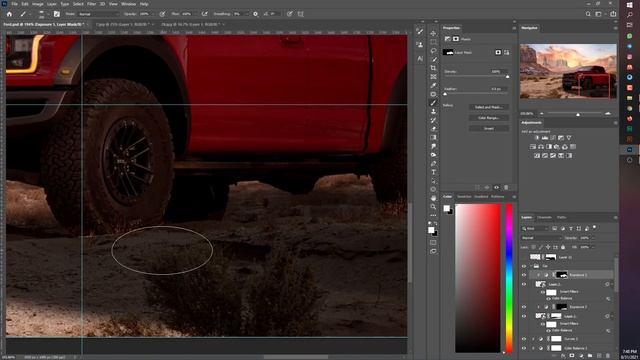Switch to the Channels tab
Screen dimensions: 640x360
click(x=544, y=218)
